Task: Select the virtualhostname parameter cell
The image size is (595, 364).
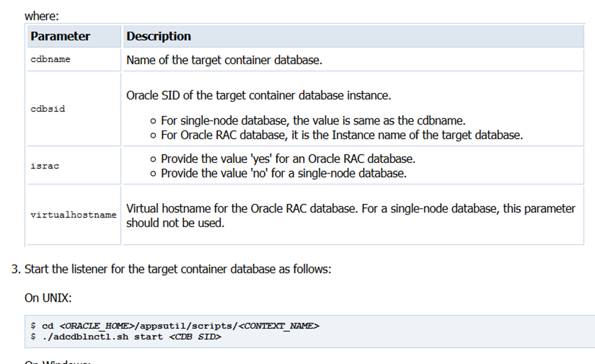Action: tap(73, 215)
